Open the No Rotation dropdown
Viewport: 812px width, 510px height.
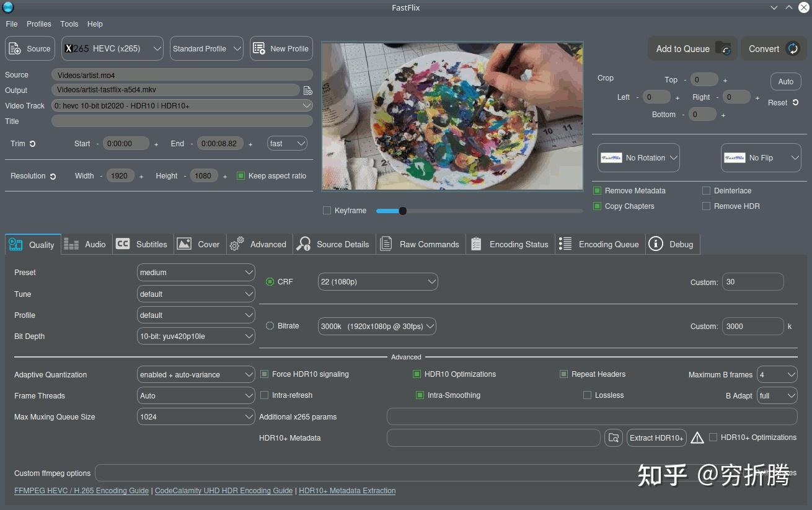[x=638, y=158]
